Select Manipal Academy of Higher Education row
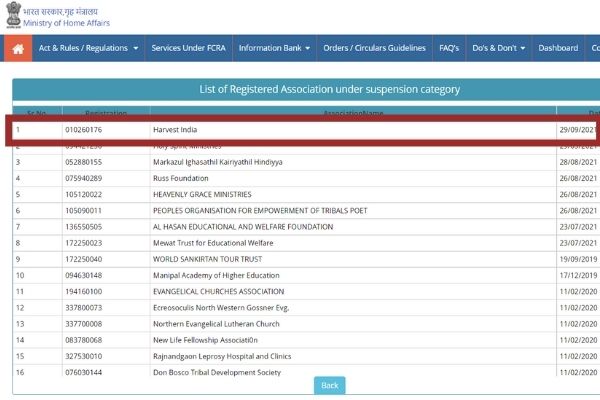The width and height of the screenshot is (600, 400). [214, 275]
